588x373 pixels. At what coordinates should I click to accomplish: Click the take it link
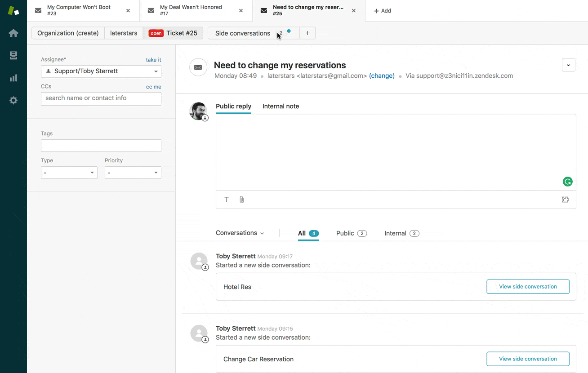(153, 60)
